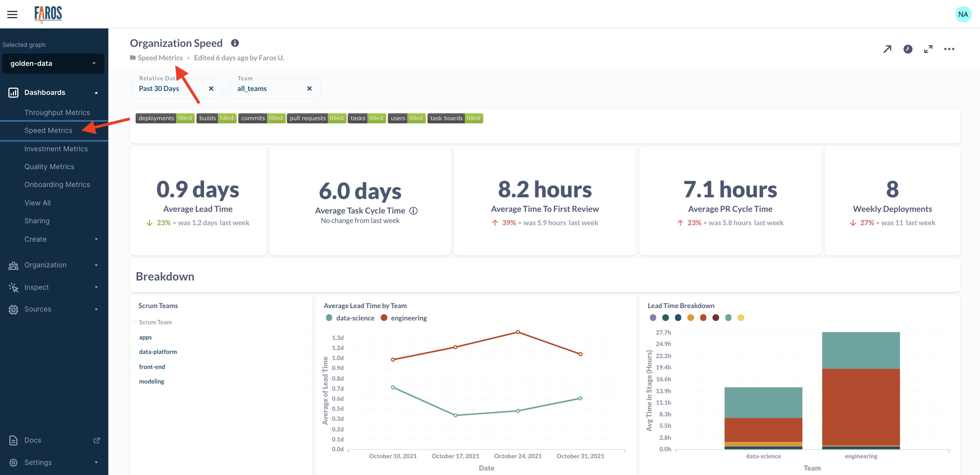
Task: Open Throughput Metrics dashboard
Action: click(57, 113)
